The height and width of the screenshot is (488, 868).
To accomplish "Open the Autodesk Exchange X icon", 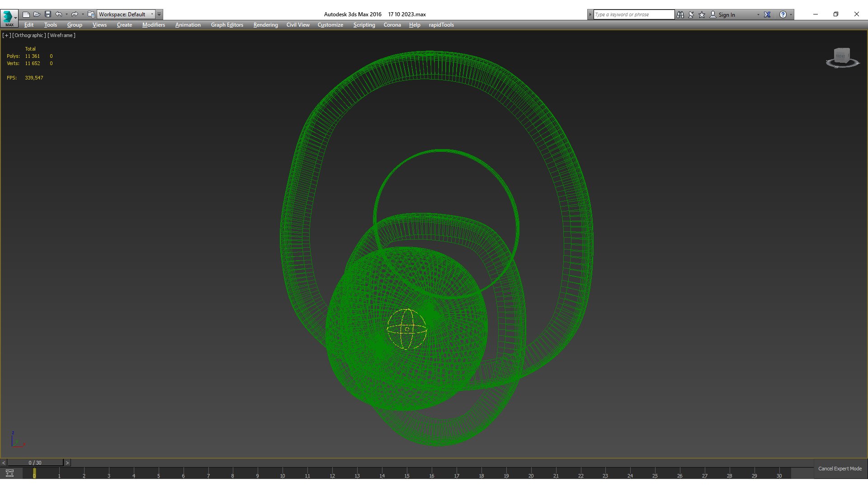I will click(767, 14).
